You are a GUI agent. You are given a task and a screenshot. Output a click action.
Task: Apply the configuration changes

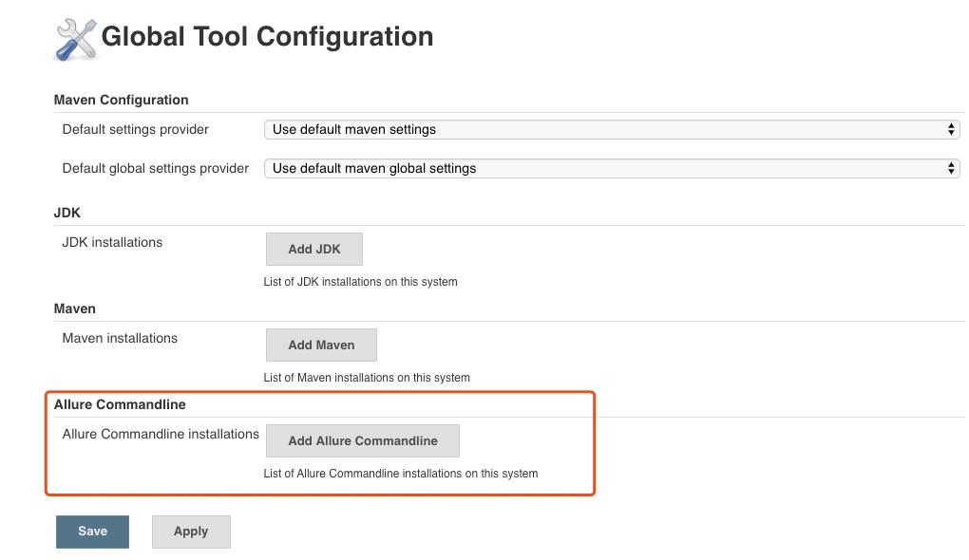[191, 532]
